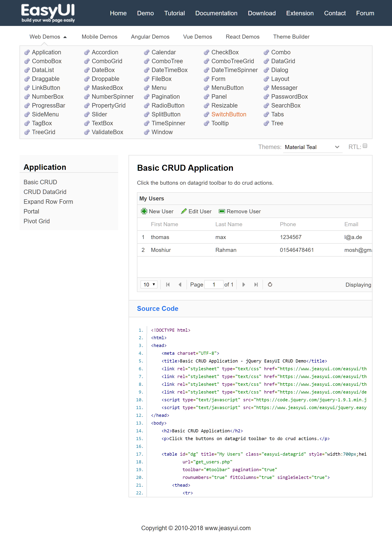Click the EasyUI logo

[48, 13]
